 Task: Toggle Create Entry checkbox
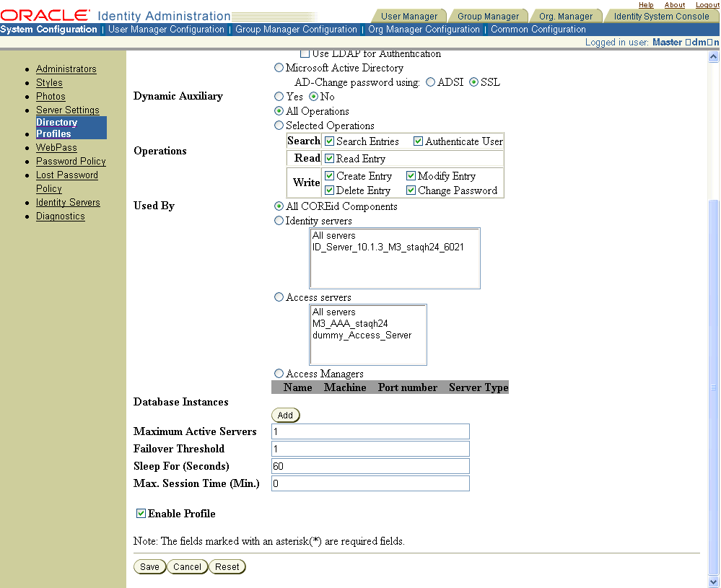point(329,175)
